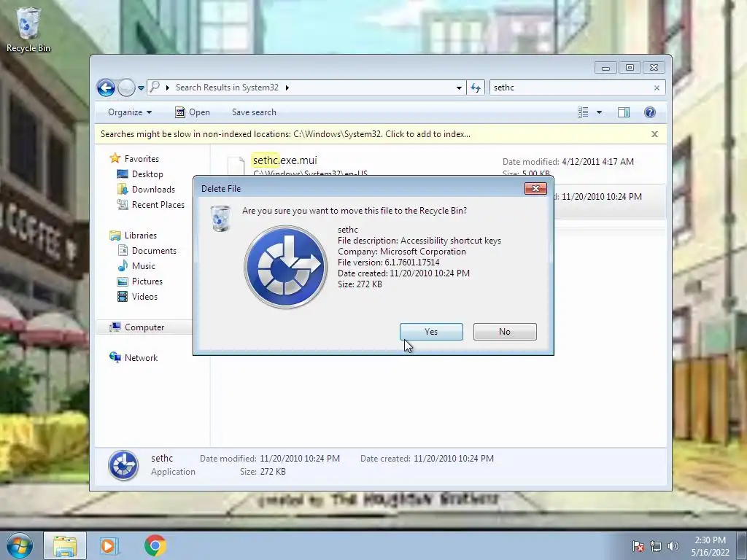This screenshot has width=747, height=560.
Task: Minimize the Explorer window
Action: [x=605, y=68]
